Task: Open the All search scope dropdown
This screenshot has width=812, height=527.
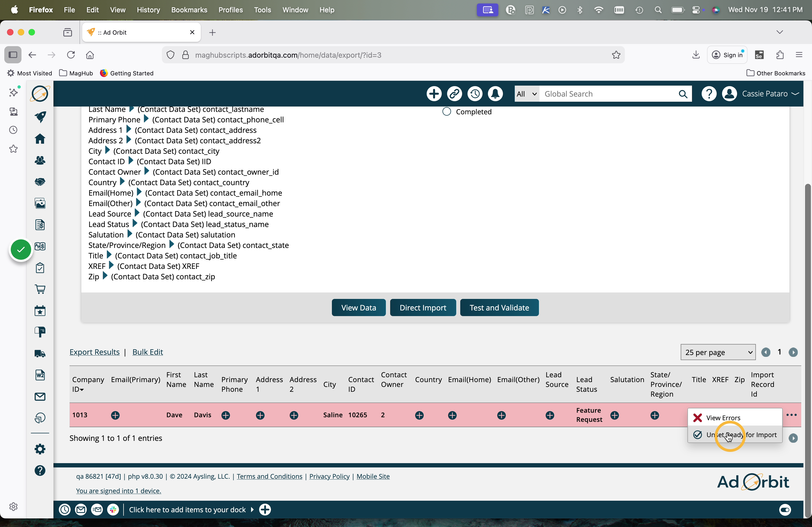Action: (527, 94)
